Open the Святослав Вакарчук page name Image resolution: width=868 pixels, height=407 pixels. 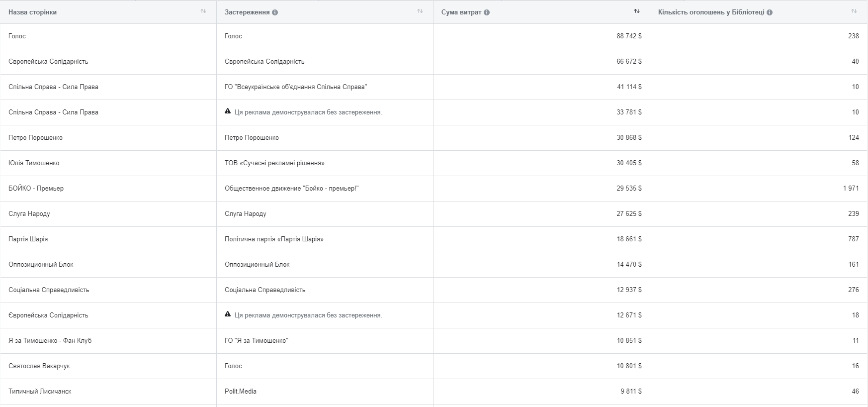click(x=39, y=366)
